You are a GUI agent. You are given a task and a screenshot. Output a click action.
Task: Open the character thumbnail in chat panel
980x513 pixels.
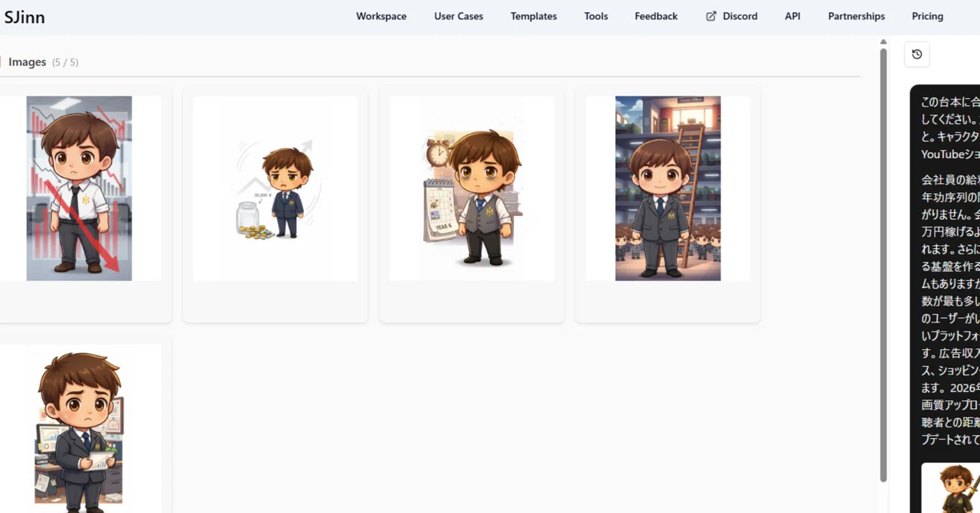[x=950, y=488]
